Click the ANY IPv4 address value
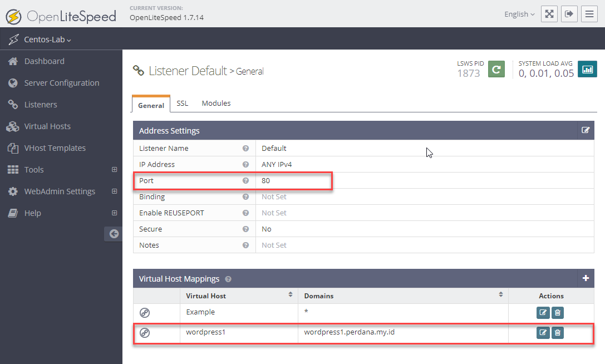The image size is (605, 364). pos(277,164)
